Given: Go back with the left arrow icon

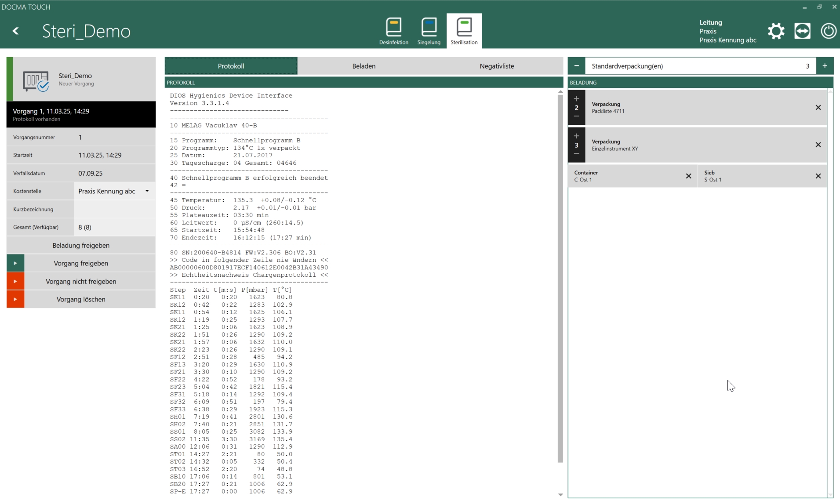Looking at the screenshot, I should coord(16,31).
